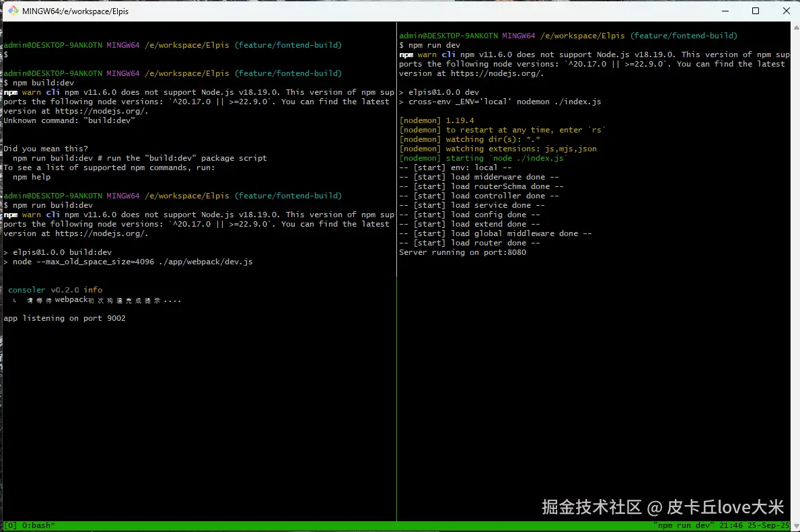Click 'app listening on port 9002' line
The image size is (800, 532).
point(65,318)
